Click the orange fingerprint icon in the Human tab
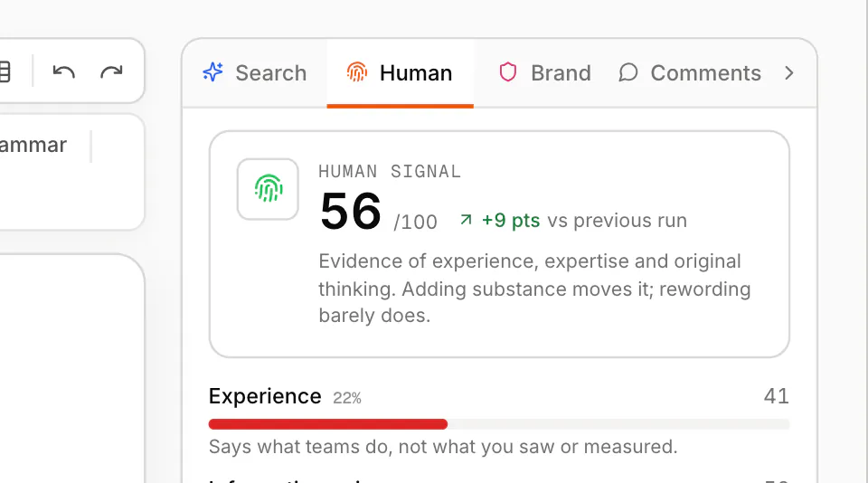 click(x=357, y=72)
